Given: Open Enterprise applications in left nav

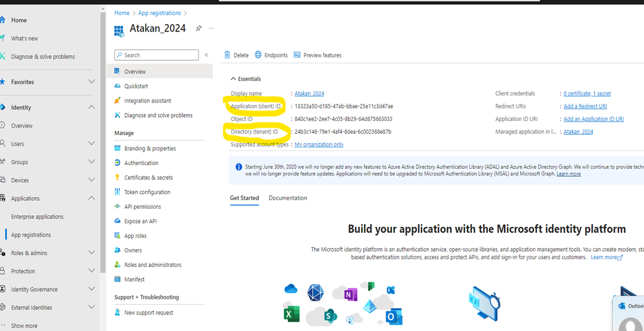Looking at the screenshot, I should pyautogui.click(x=37, y=216).
